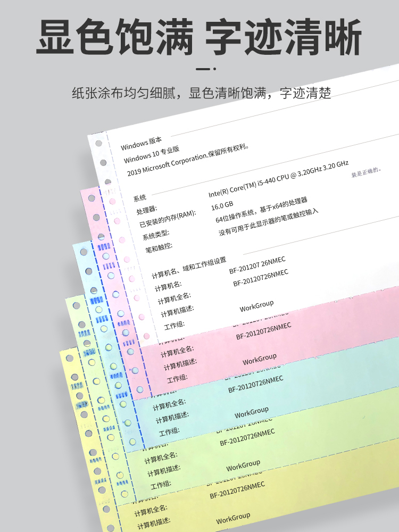Click the "没有可用于此显示器的笔或触控输入" value
Screen dimensions: 399x532
(x=268, y=222)
